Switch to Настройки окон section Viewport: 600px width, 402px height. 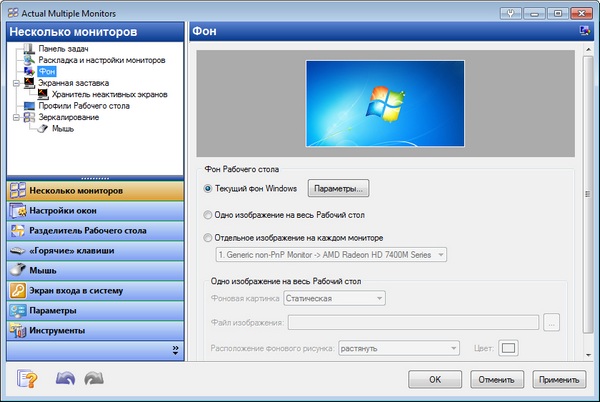click(96, 211)
